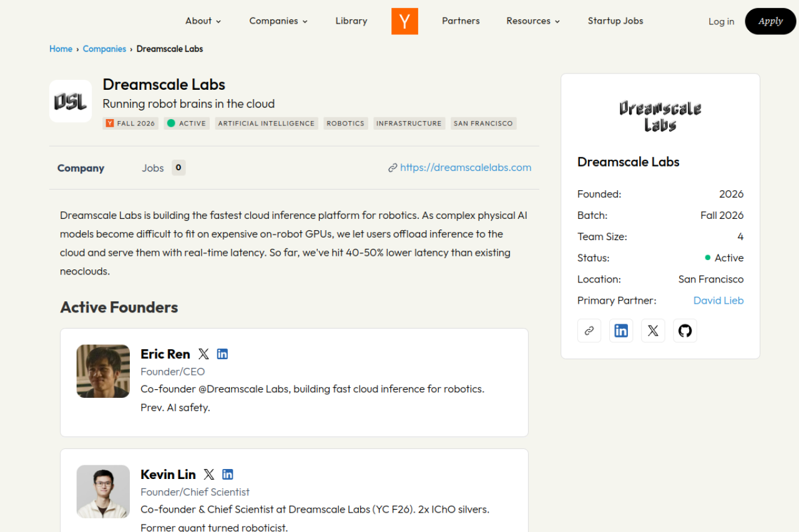Click the sidebar Dreamscale Labs card heading
This screenshot has width=799, height=532.
pos(628,162)
